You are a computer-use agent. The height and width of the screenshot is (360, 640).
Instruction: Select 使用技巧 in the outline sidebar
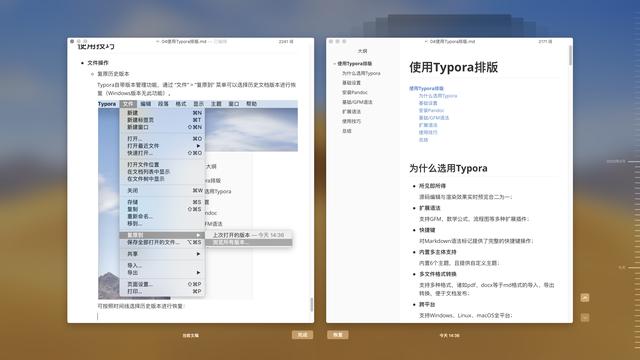pyautogui.click(x=351, y=121)
